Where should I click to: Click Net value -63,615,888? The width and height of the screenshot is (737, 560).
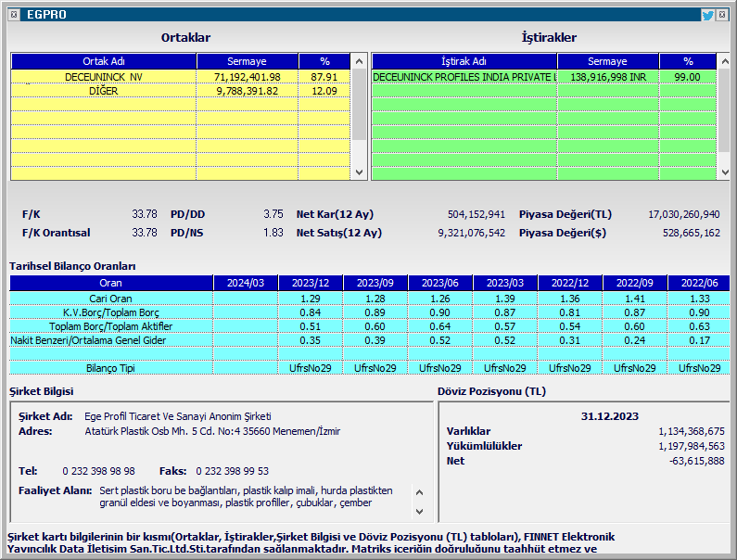point(696,461)
